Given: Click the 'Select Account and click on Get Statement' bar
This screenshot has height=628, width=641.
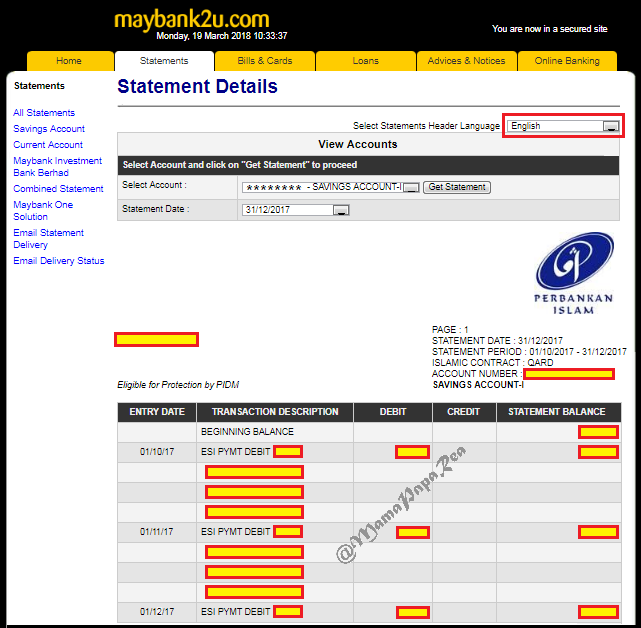Looking at the screenshot, I should tap(368, 165).
